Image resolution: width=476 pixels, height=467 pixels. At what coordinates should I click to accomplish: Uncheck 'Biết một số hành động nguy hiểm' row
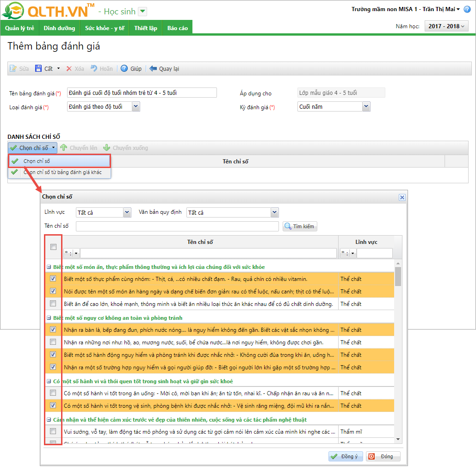pyautogui.click(x=53, y=355)
